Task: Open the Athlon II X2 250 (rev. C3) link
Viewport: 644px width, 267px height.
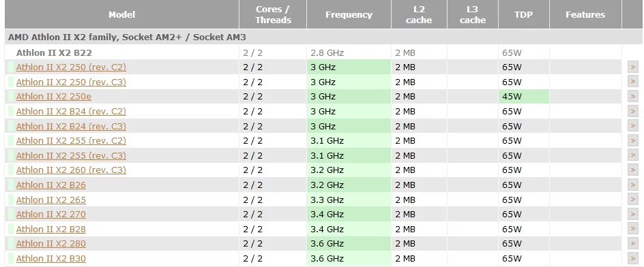Action: [x=71, y=82]
